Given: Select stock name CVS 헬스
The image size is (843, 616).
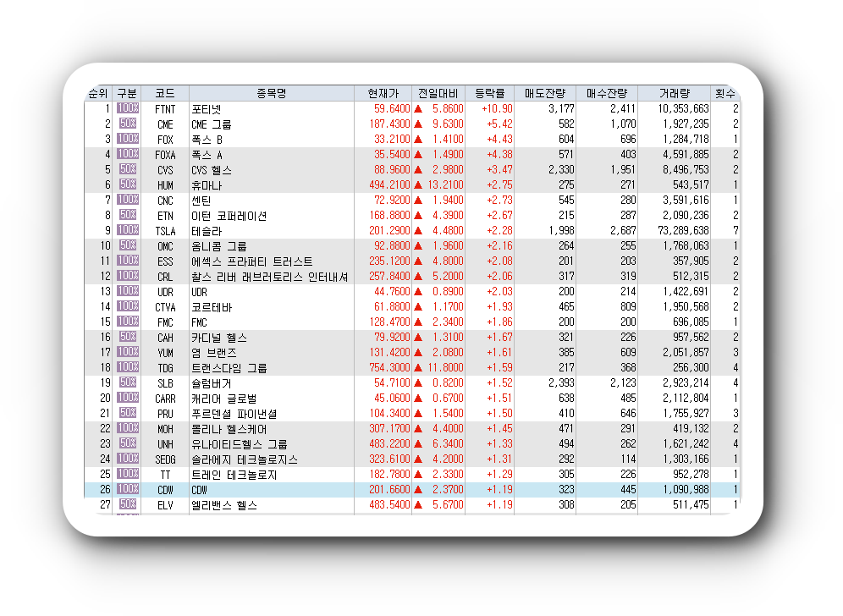Looking at the screenshot, I should click(x=212, y=170).
